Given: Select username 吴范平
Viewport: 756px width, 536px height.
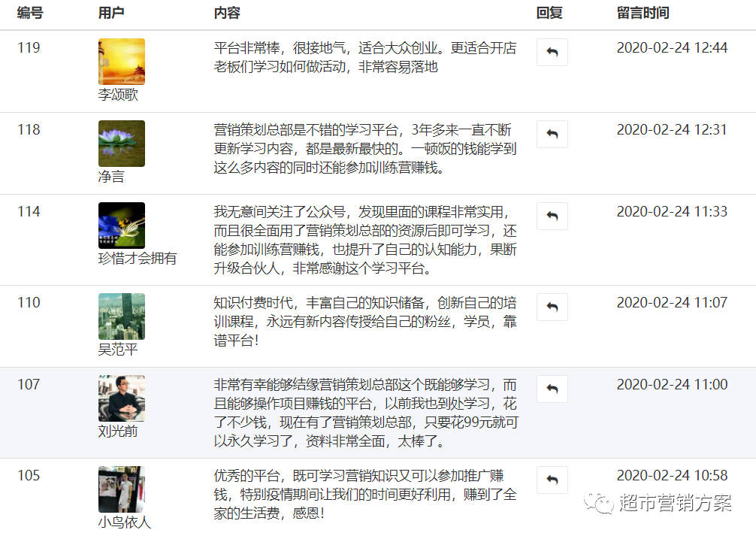Looking at the screenshot, I should click(x=118, y=350).
